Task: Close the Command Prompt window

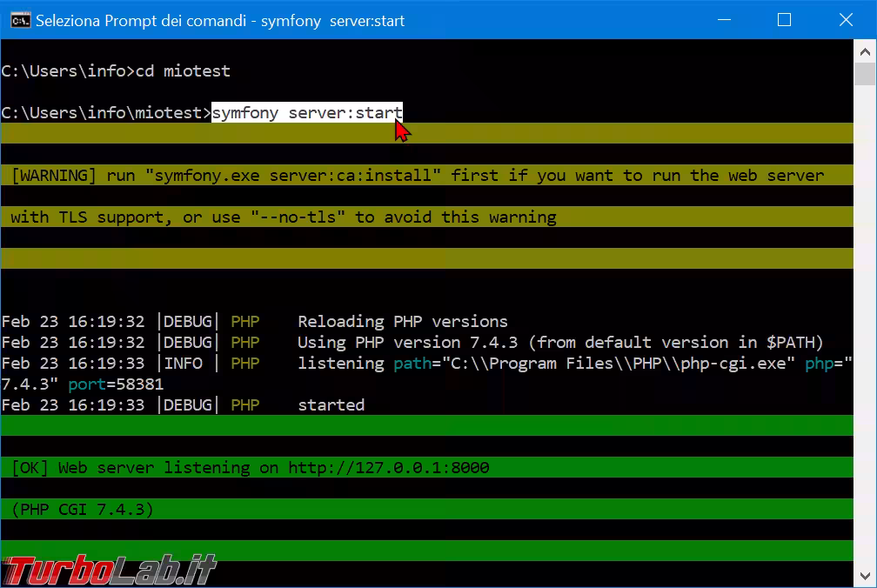Action: pos(845,20)
